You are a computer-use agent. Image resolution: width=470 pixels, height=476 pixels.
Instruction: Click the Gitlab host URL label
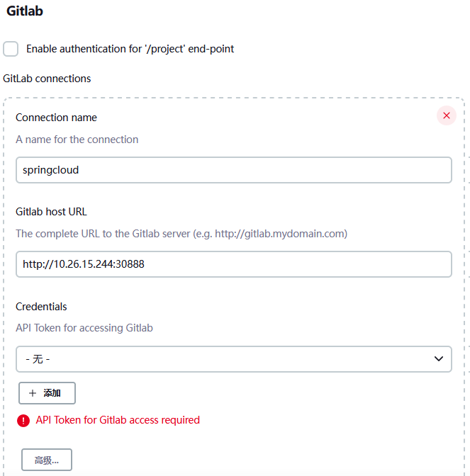51,212
